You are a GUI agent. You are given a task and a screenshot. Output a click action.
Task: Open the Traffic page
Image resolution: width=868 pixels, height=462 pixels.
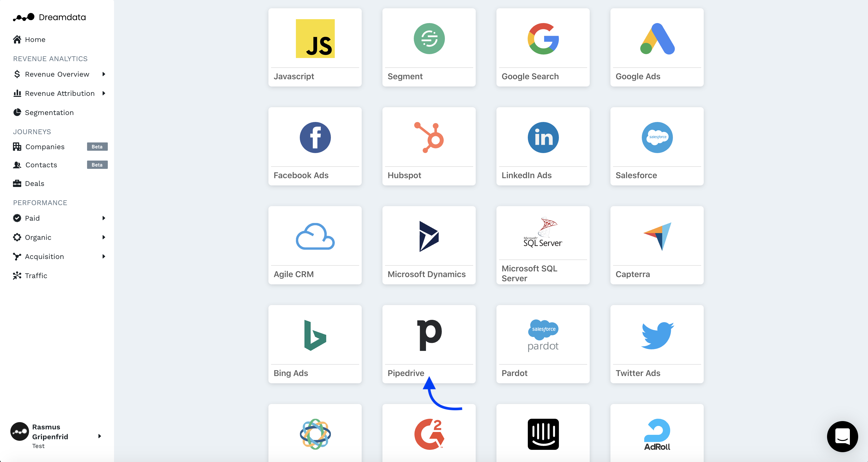tap(36, 276)
